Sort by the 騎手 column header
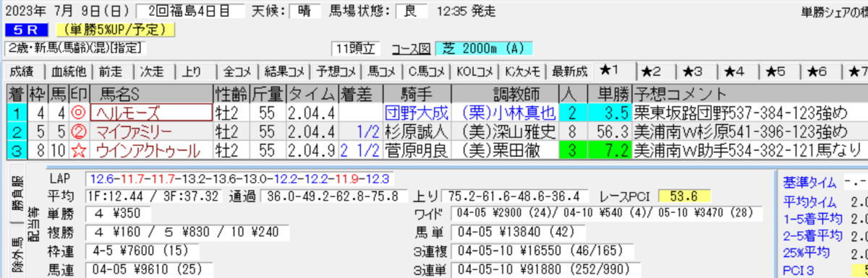Viewport: 868px width, 278px height. click(417, 95)
